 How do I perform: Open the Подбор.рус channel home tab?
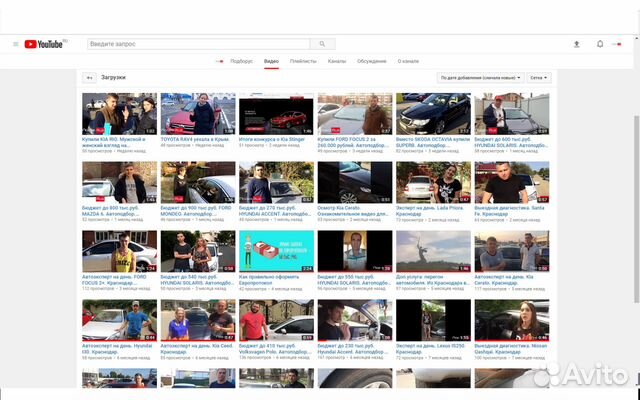tap(241, 61)
